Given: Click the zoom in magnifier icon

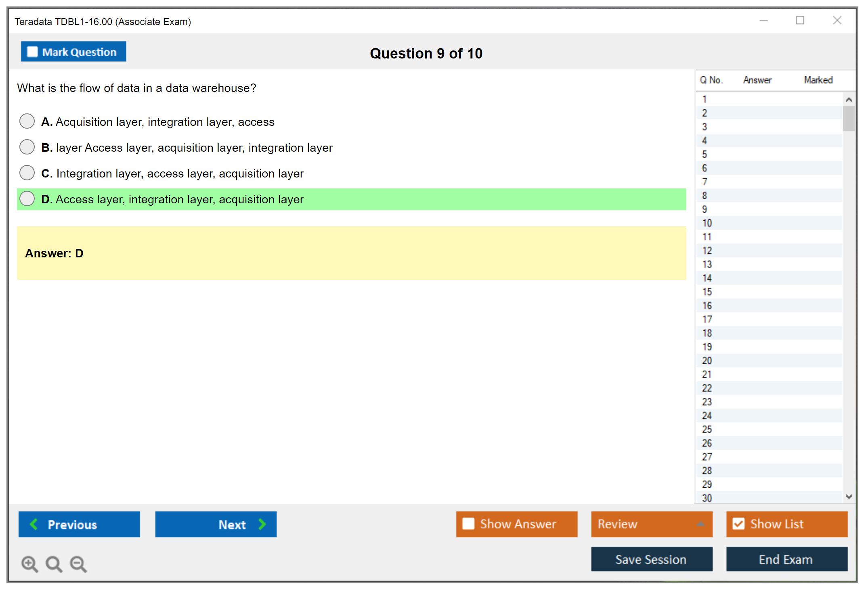Looking at the screenshot, I should point(29,564).
